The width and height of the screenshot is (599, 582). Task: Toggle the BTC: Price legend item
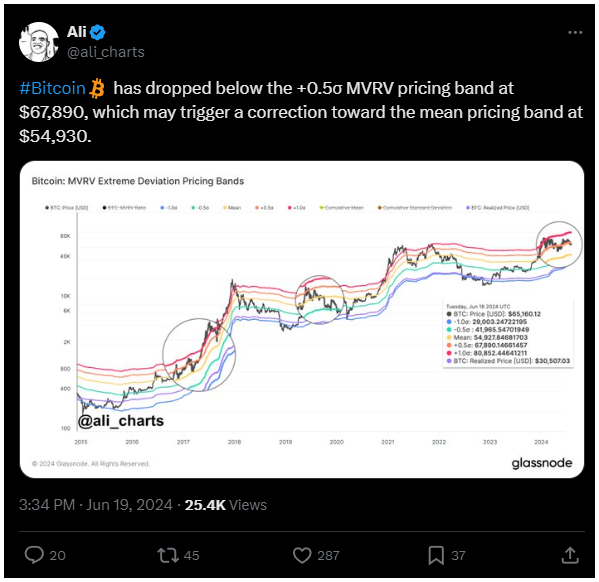click(x=67, y=208)
